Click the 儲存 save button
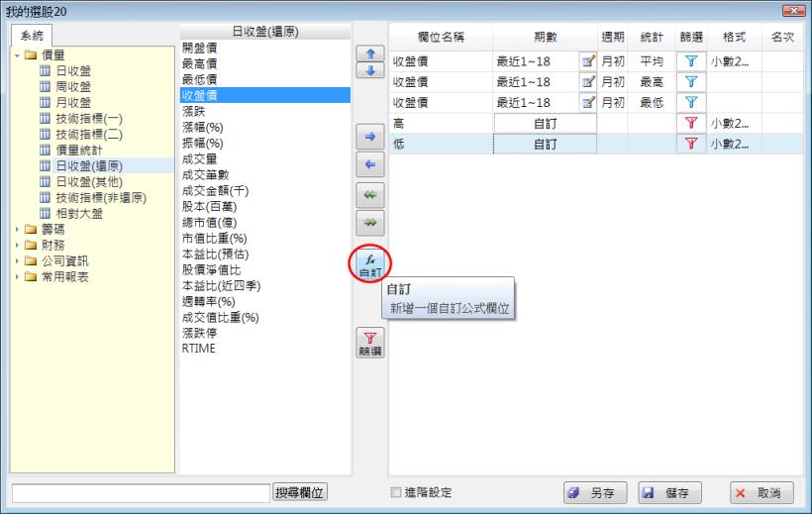Image resolution: width=812 pixels, height=514 pixels. coord(669,493)
